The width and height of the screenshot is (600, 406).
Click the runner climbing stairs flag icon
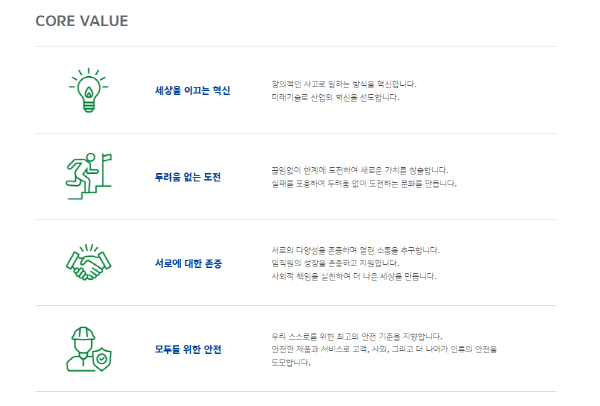86,176
